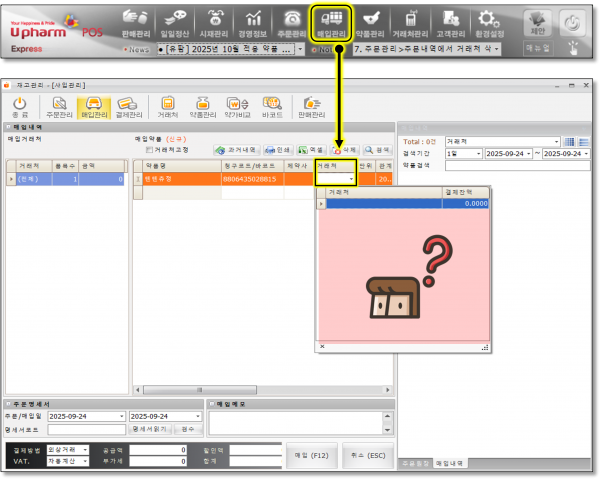Switch to the 주문현황 bottom tab
The image size is (600, 479).
[415, 464]
